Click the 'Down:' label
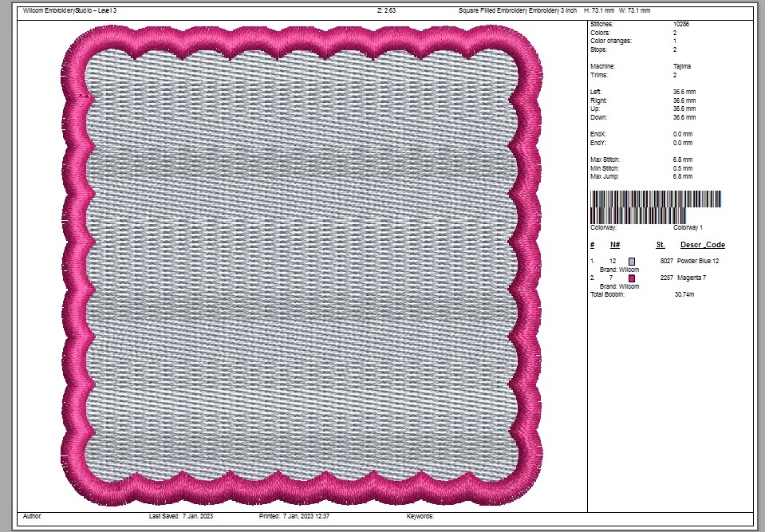 point(598,117)
